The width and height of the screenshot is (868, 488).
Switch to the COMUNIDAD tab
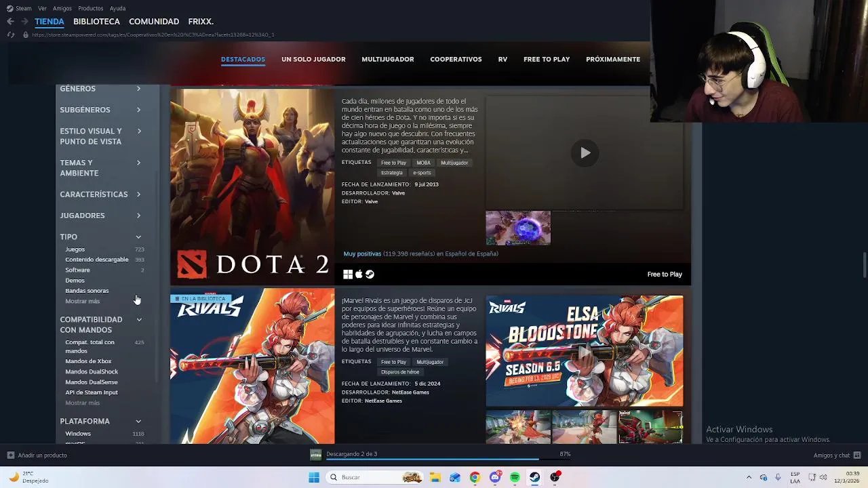(x=154, y=22)
